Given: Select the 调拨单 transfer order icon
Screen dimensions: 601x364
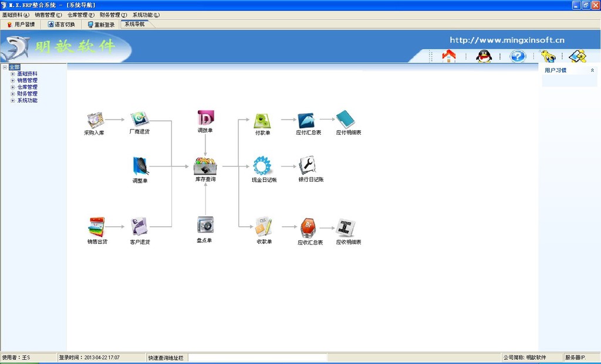Looking at the screenshot, I should [205, 118].
